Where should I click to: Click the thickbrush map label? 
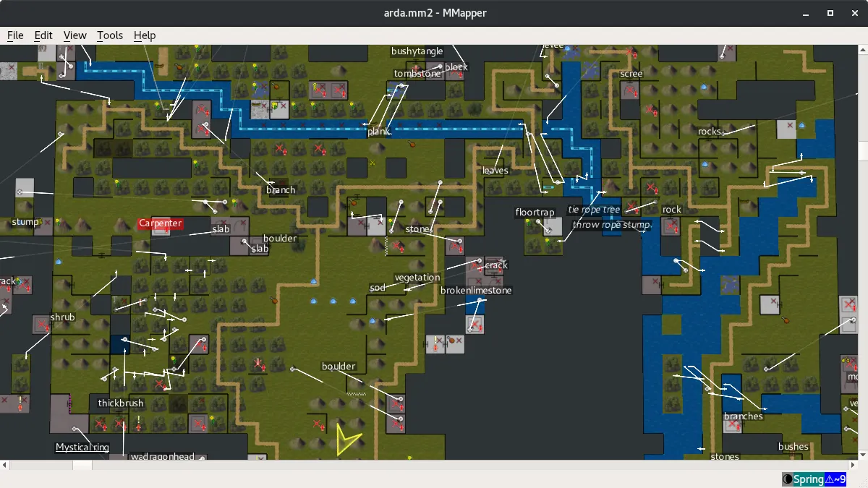(x=121, y=403)
